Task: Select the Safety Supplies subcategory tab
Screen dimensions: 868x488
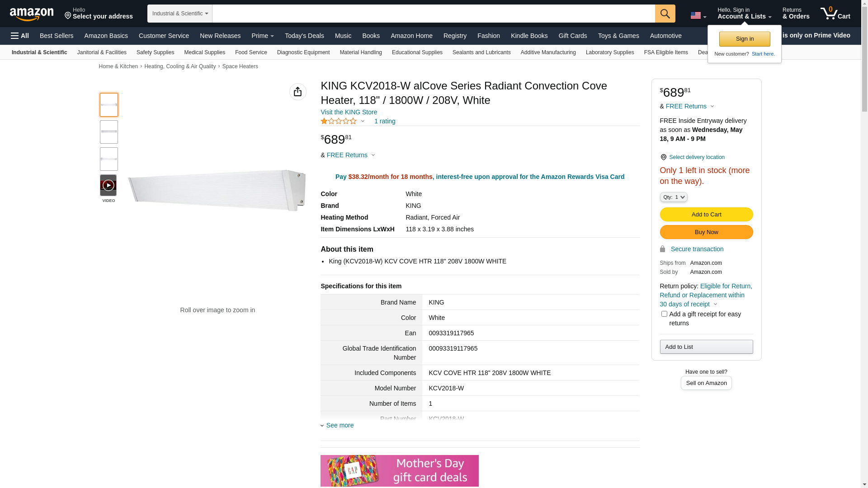Action: pyautogui.click(x=155, y=52)
